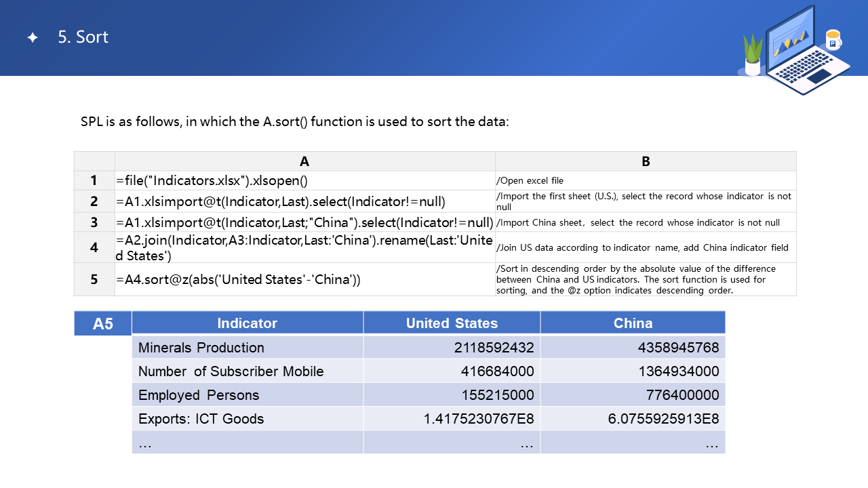
Task: Click the potted plant illustration
Action: coord(753,56)
